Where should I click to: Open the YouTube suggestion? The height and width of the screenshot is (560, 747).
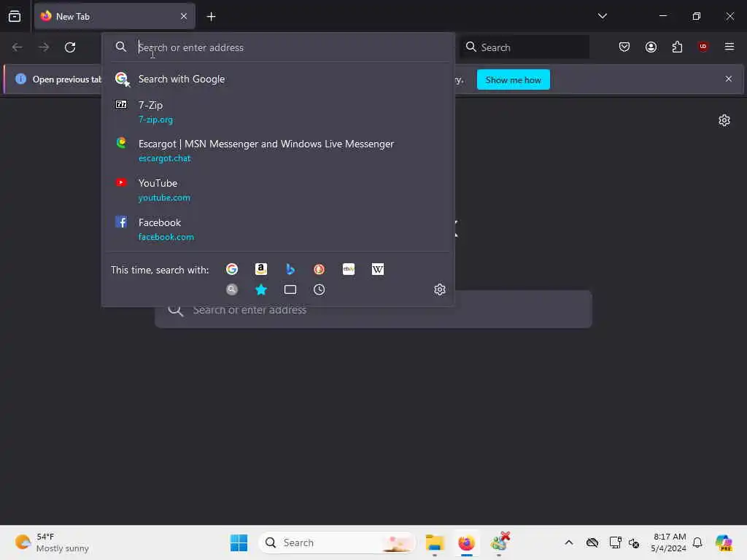tap(278, 190)
